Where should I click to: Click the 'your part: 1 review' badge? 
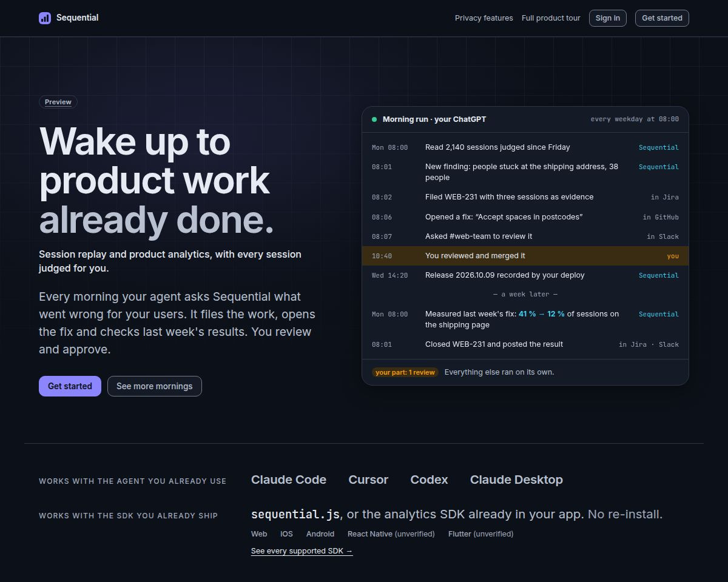click(x=405, y=372)
